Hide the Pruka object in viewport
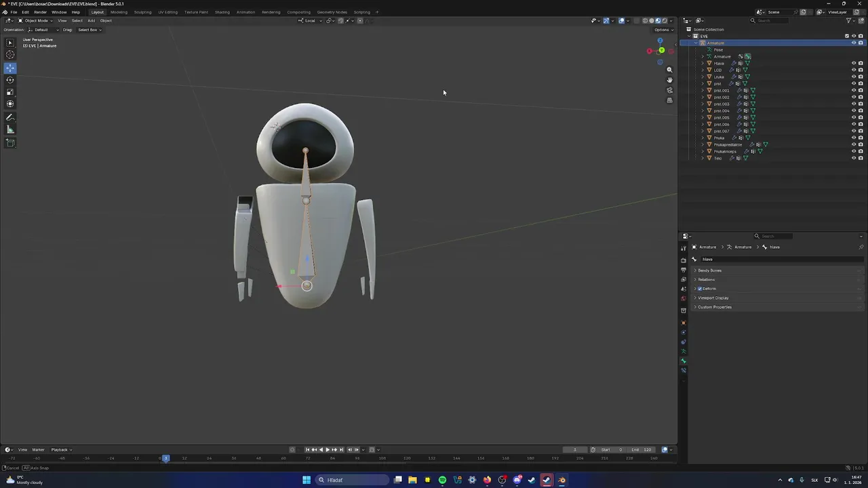Viewport: 868px width, 488px height. pyautogui.click(x=854, y=138)
